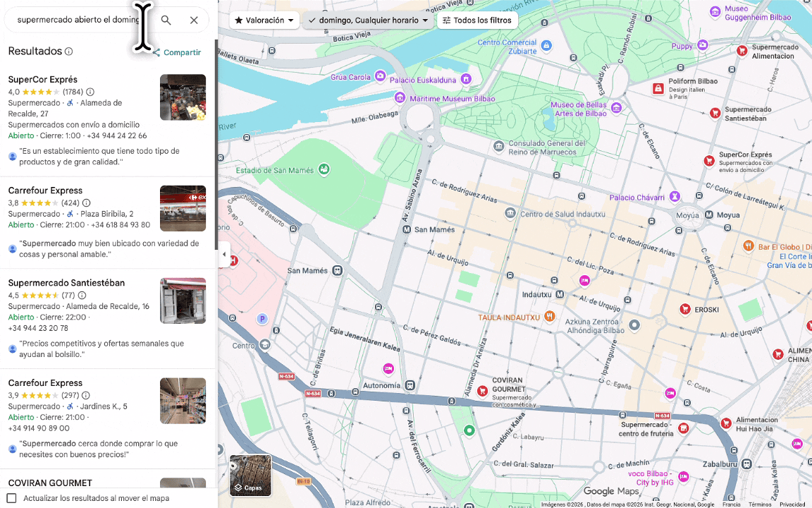
Task: Click Museo de Bellas Artes pin
Action: [616, 108]
